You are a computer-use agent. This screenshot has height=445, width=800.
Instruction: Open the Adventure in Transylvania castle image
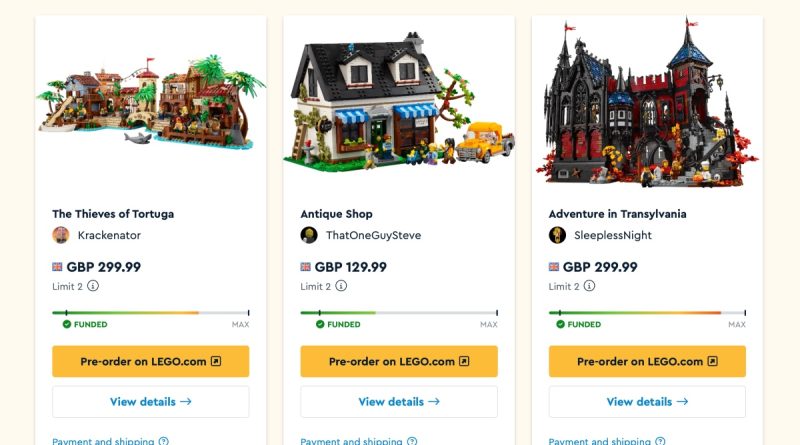pos(646,105)
